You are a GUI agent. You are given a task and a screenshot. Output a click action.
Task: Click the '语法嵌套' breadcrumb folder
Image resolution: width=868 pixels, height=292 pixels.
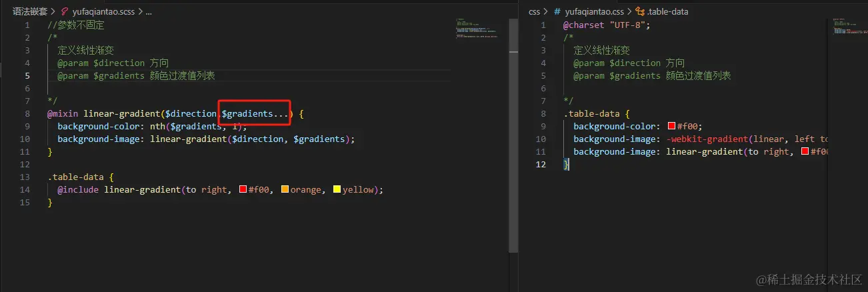29,11
